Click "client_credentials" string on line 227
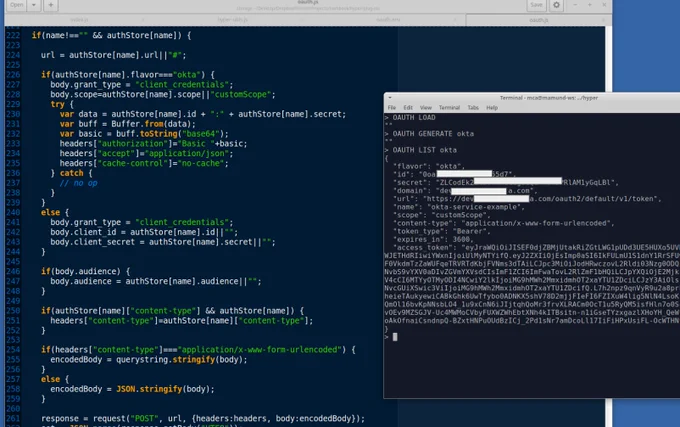680x427 pixels. (x=182, y=85)
